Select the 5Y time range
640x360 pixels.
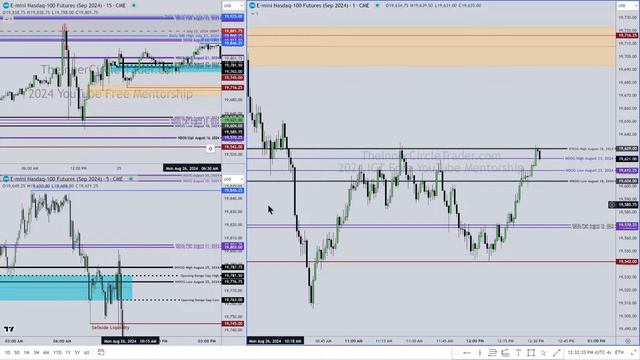tap(77, 352)
